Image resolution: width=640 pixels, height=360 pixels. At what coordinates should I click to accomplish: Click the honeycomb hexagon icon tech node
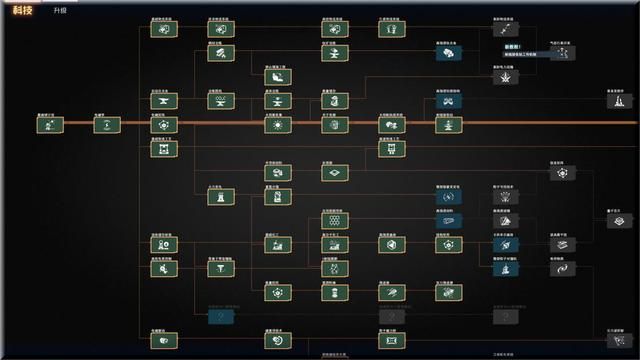(x=335, y=221)
